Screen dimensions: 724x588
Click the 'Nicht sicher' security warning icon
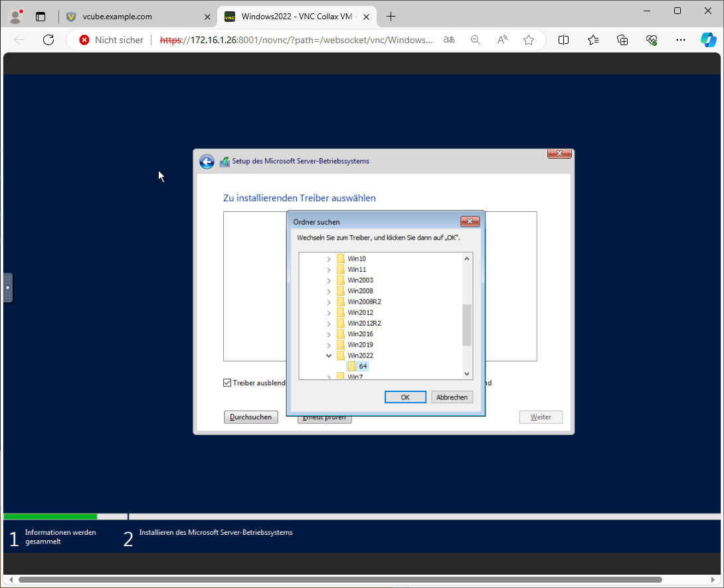coord(84,40)
